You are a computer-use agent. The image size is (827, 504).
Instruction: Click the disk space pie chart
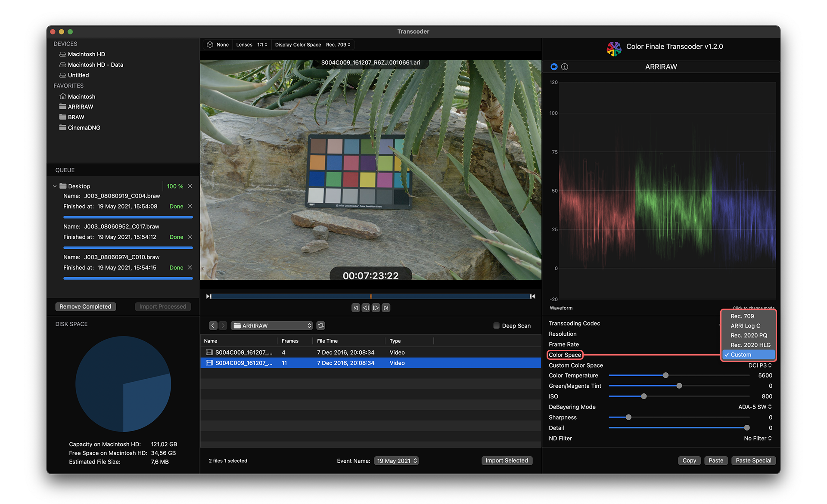[123, 384]
